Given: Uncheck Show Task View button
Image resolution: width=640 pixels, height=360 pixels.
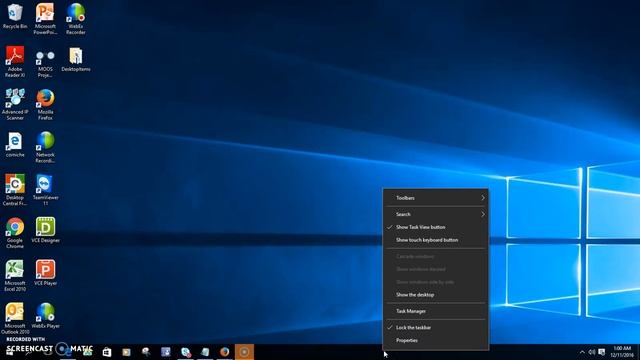Looking at the screenshot, I should pyautogui.click(x=436, y=227).
